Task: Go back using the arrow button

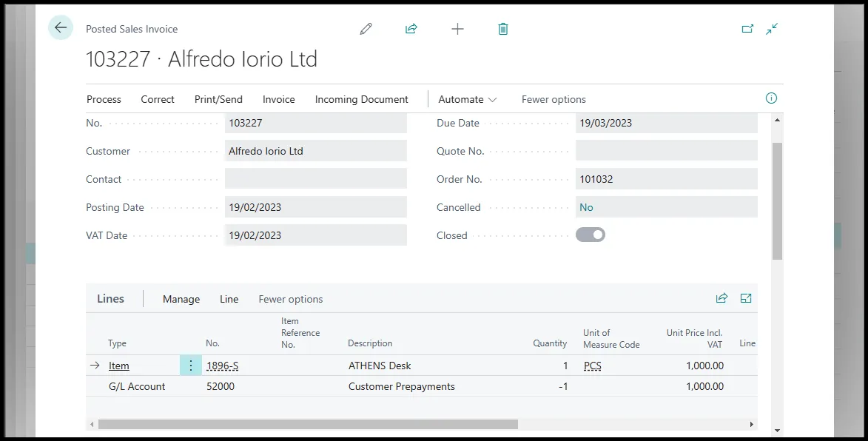Action: point(61,27)
